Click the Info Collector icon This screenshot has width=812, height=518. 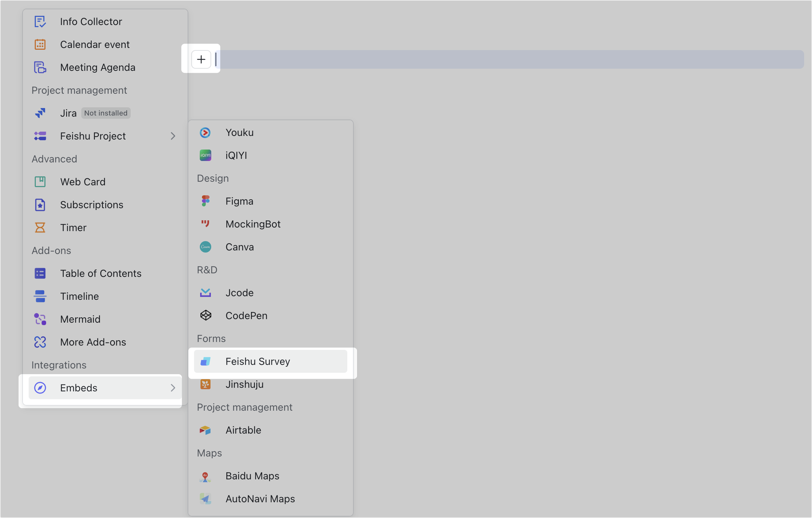(x=40, y=21)
